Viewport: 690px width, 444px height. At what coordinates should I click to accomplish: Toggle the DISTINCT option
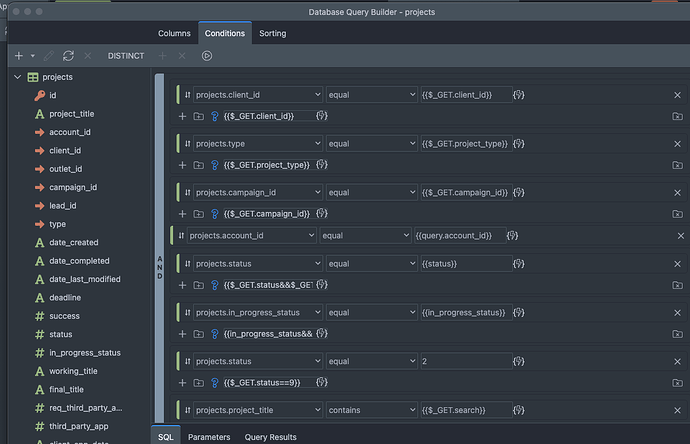pyautogui.click(x=126, y=56)
